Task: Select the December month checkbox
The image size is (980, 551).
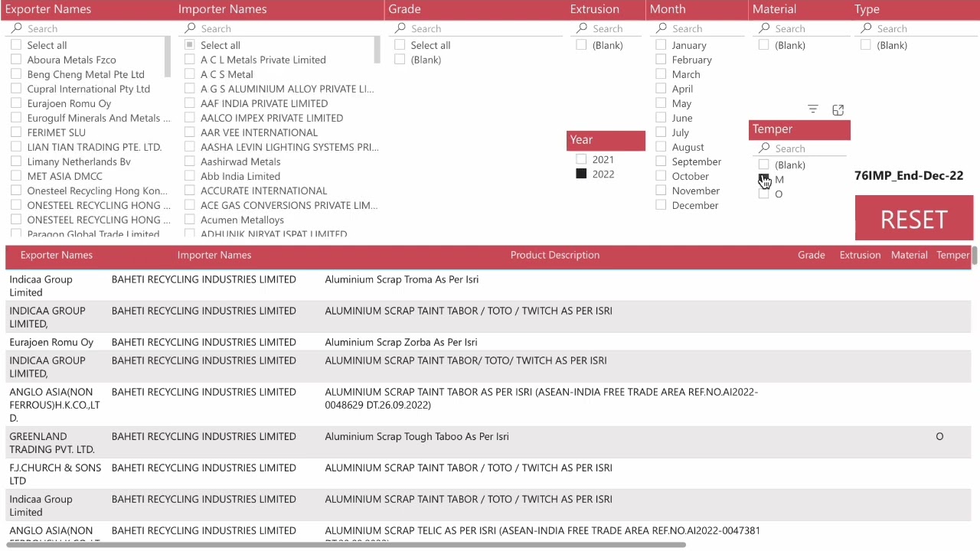Action: [x=661, y=205]
